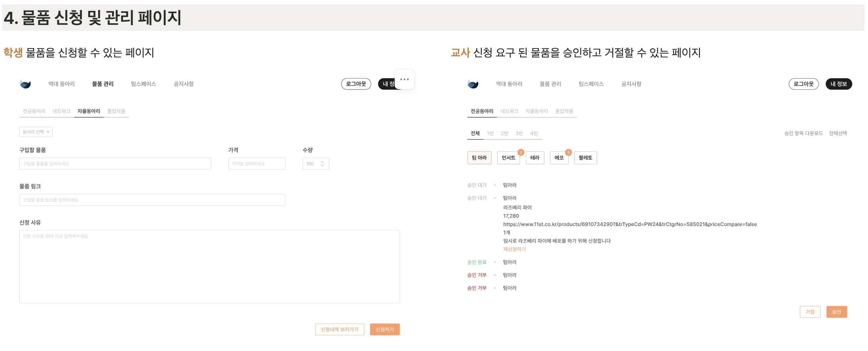Click the orange 신청하기 button

(384, 330)
